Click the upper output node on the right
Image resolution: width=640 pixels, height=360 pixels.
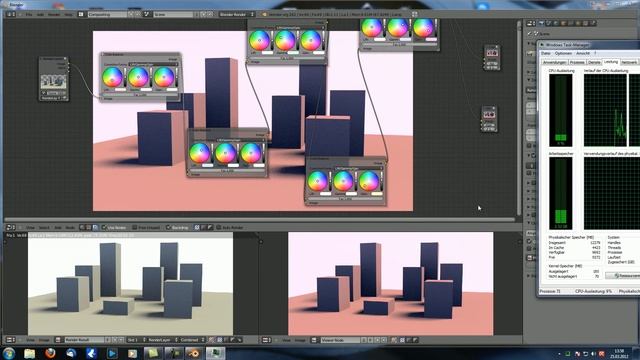tap(492, 57)
